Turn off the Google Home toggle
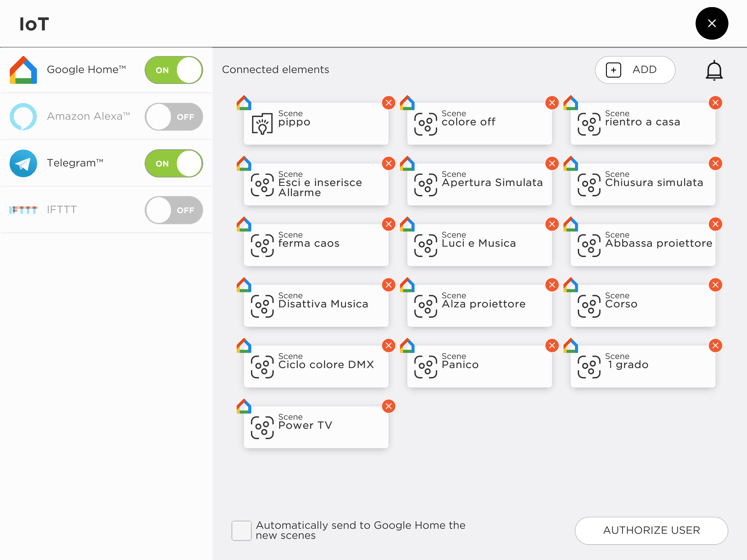The image size is (747, 560). pyautogui.click(x=174, y=70)
